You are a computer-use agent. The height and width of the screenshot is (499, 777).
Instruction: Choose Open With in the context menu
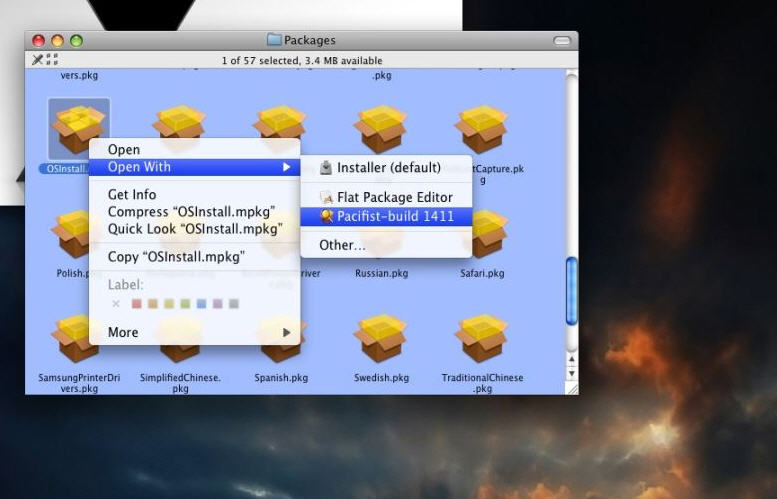195,167
